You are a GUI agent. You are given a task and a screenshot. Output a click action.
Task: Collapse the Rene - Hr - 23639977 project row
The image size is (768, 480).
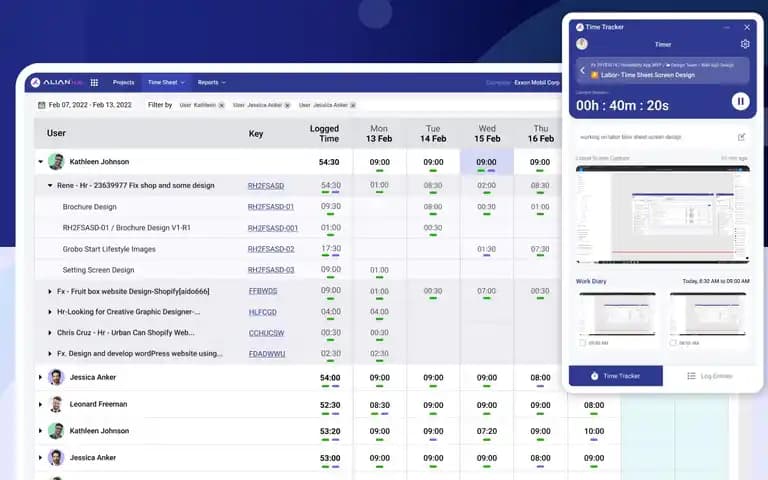point(49,186)
